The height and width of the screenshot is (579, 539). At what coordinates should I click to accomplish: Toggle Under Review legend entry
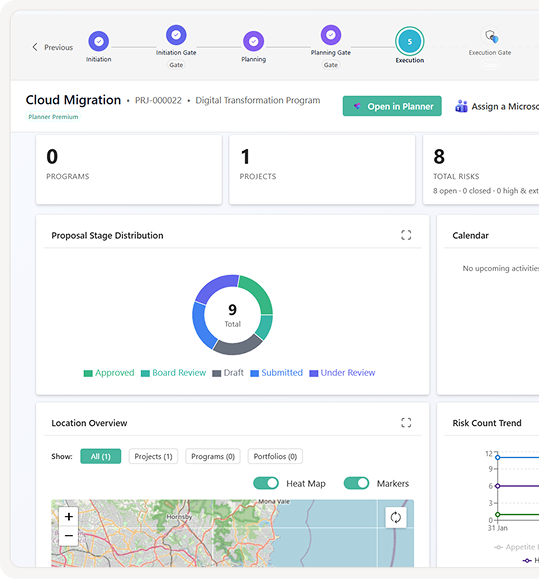[x=342, y=373]
